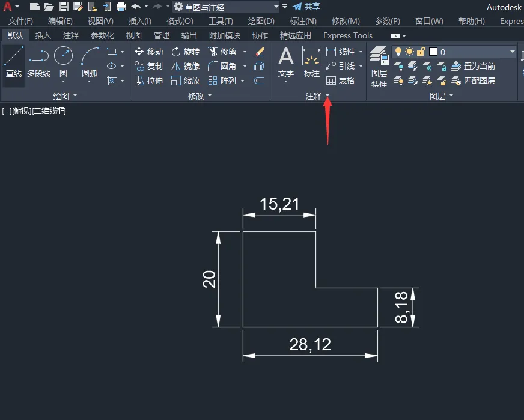This screenshot has height=420, width=524.
Task: Activate the 镜像 mirror tool
Action: [186, 66]
